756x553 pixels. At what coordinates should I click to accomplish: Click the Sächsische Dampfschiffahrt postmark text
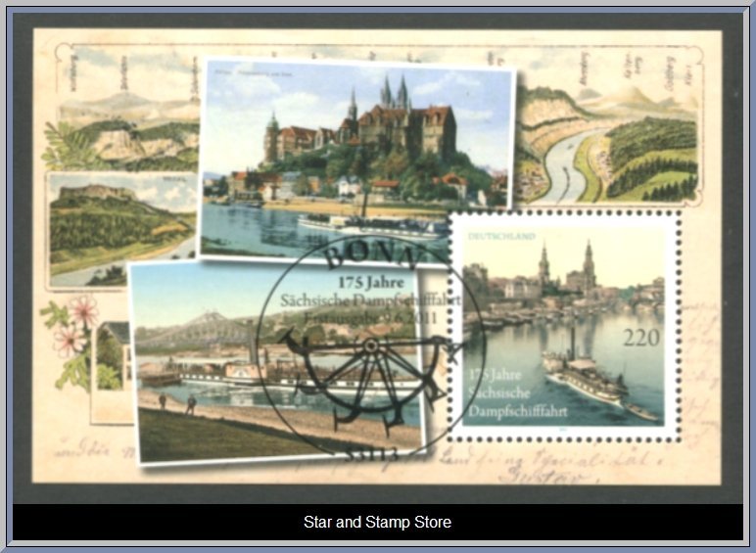pos(370,301)
